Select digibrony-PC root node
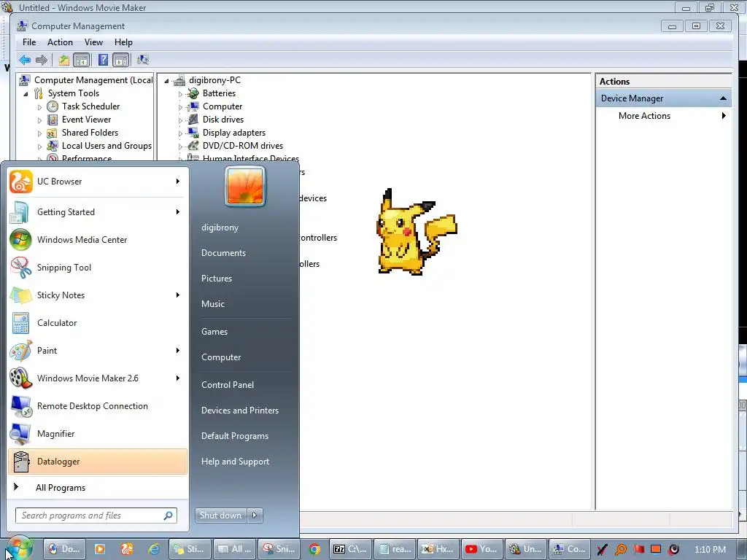This screenshot has width=747, height=560. coord(214,80)
